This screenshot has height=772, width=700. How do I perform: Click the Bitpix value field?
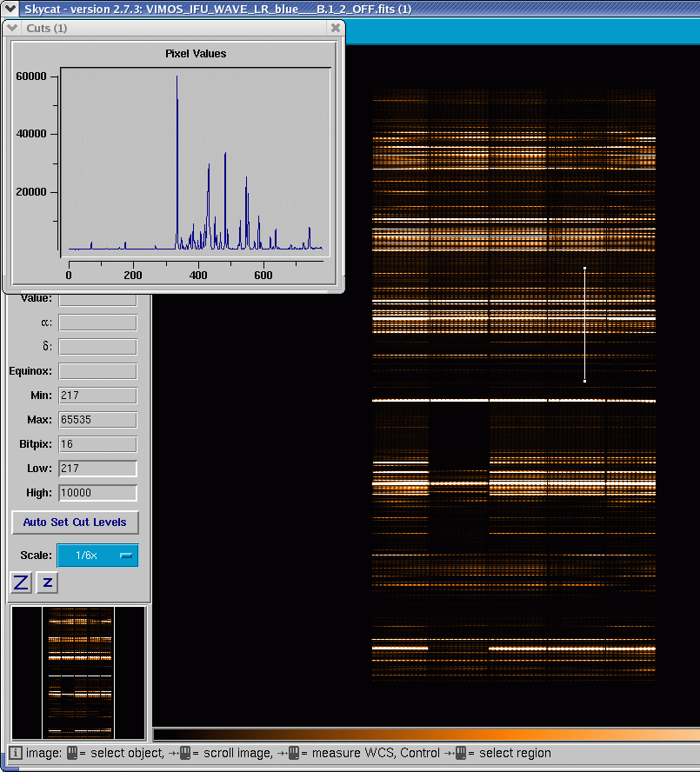(x=97, y=444)
